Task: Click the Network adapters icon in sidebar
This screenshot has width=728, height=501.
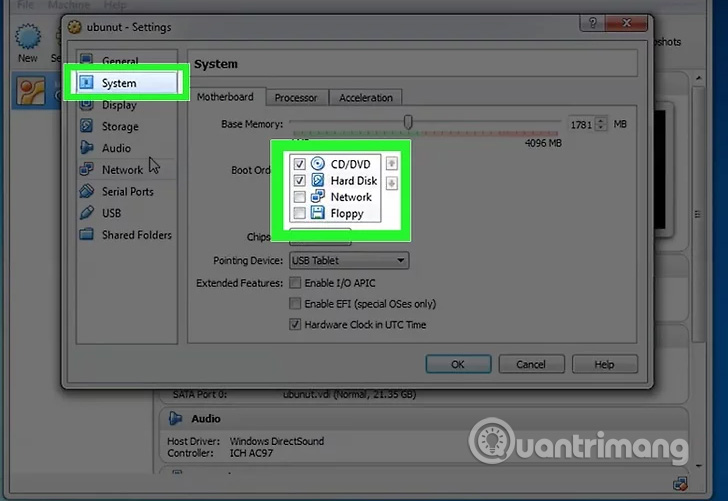Action: [86, 169]
